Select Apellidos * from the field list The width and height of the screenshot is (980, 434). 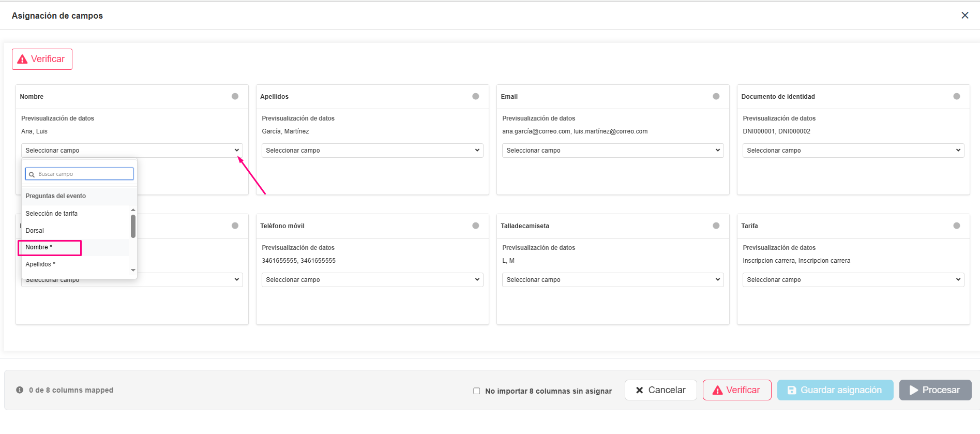point(40,264)
